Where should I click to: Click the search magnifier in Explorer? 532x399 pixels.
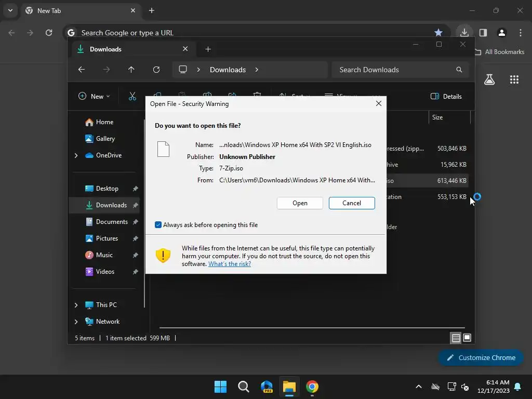pyautogui.click(x=459, y=70)
